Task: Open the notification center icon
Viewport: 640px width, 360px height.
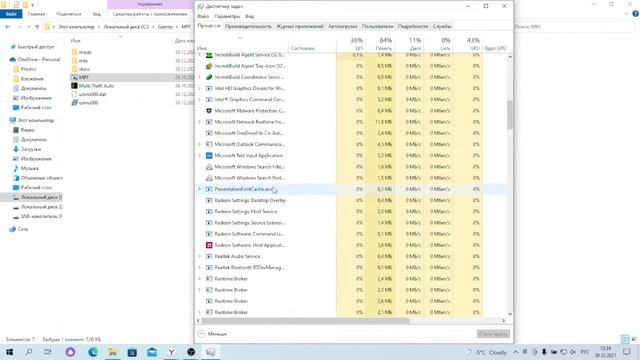Action: coord(627,352)
